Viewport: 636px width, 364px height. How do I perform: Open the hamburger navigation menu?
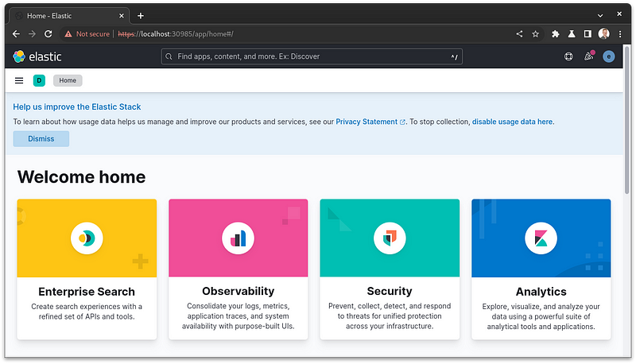(x=19, y=80)
